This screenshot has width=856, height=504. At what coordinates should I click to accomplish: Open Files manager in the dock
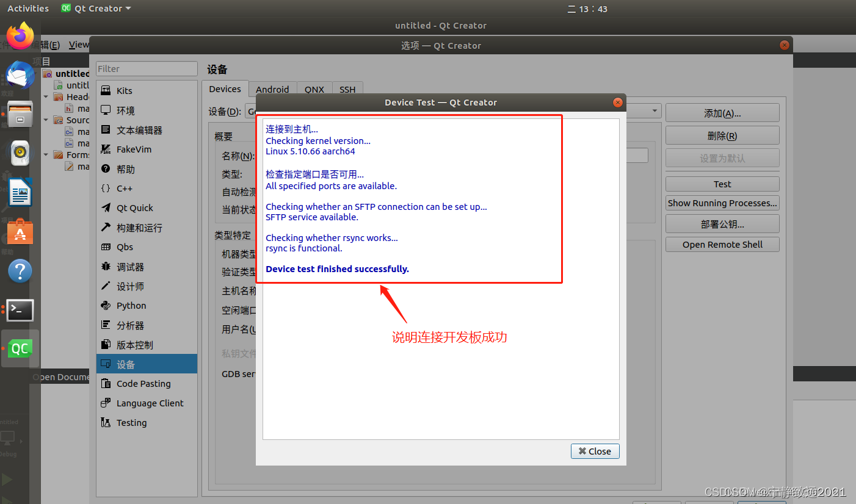tap(20, 113)
